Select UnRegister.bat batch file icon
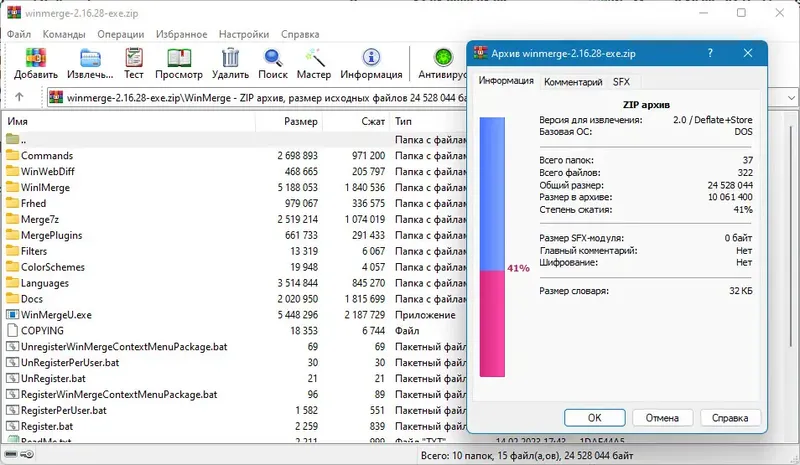Image resolution: width=800 pixels, height=465 pixels. click(12, 378)
